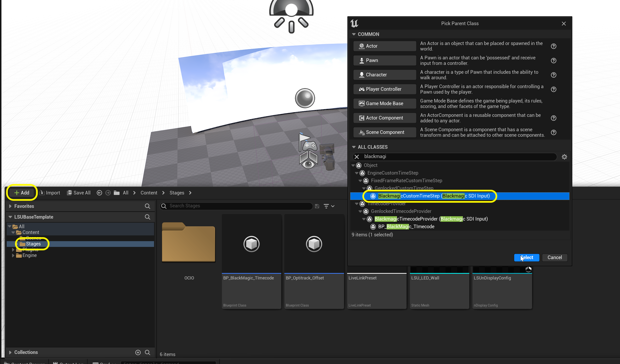Viewport: 620px width, 364px height.
Task: Collapse the LSUBaseTemplate section
Action: [10, 217]
